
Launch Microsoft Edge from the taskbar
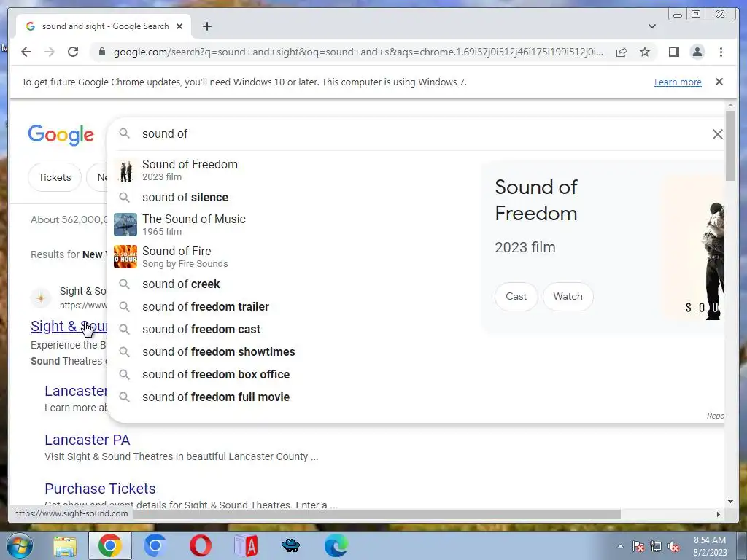336,545
